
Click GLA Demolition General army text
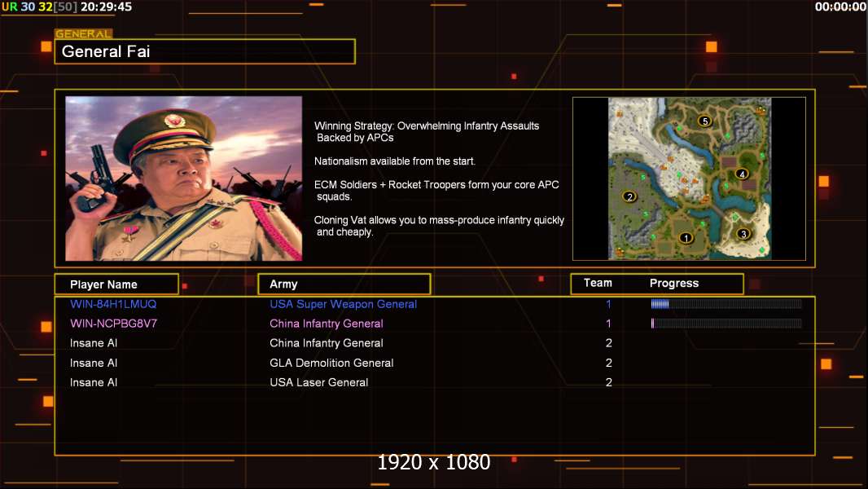[x=331, y=363]
